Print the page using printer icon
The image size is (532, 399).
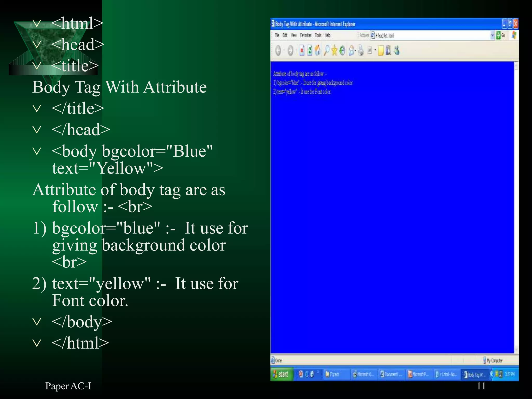361,50
